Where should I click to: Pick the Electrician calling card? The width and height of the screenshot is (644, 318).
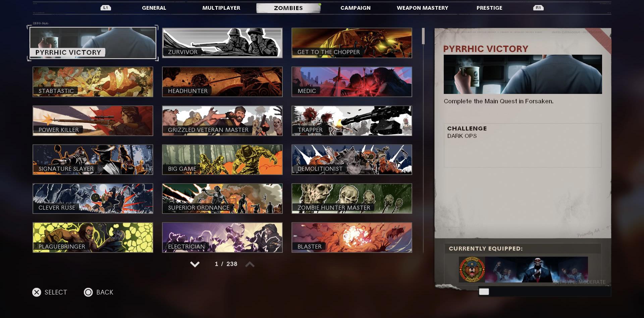tap(222, 237)
